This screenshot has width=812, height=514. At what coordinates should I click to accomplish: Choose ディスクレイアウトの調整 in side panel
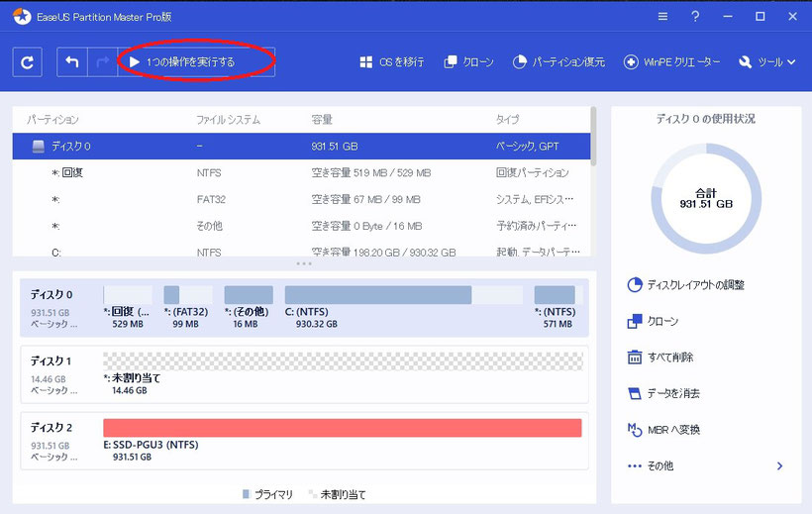click(685, 285)
